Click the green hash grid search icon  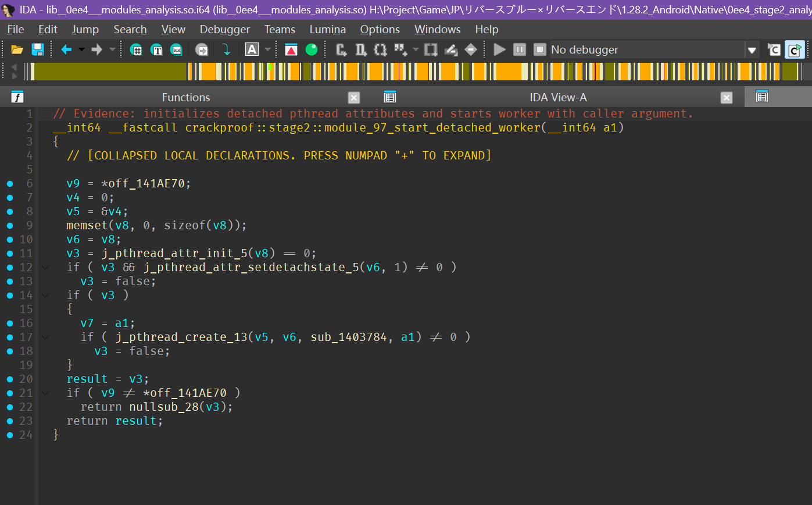[x=137, y=50]
